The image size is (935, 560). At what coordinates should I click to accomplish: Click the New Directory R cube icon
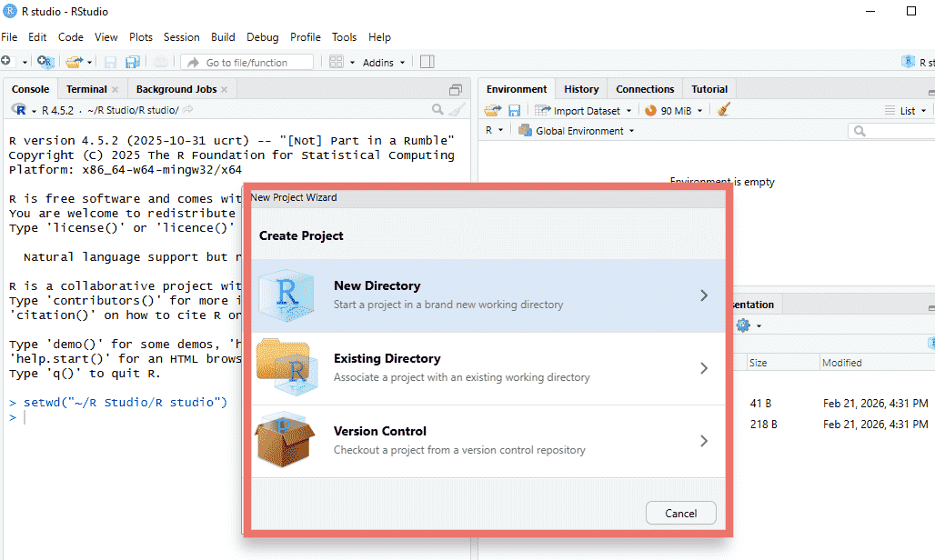[x=287, y=295]
